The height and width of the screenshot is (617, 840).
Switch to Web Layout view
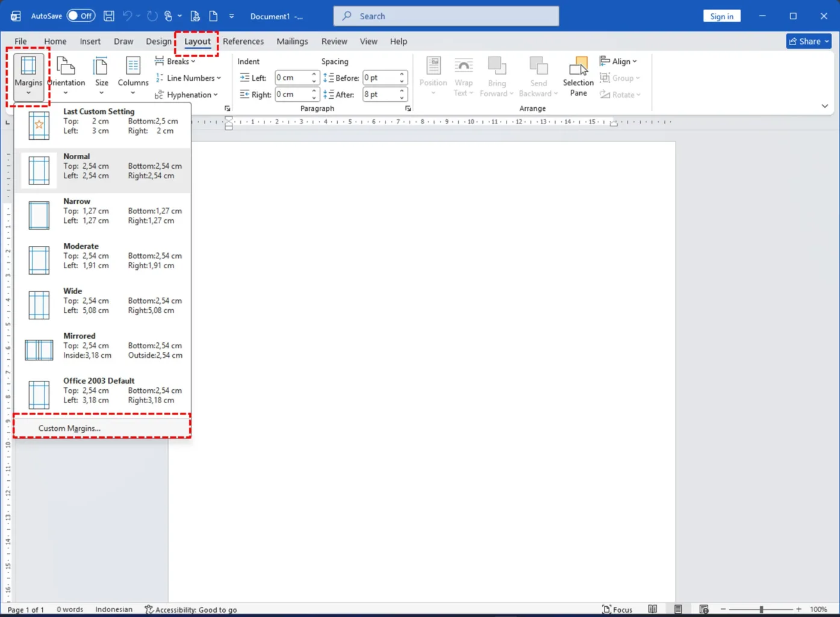pos(703,609)
